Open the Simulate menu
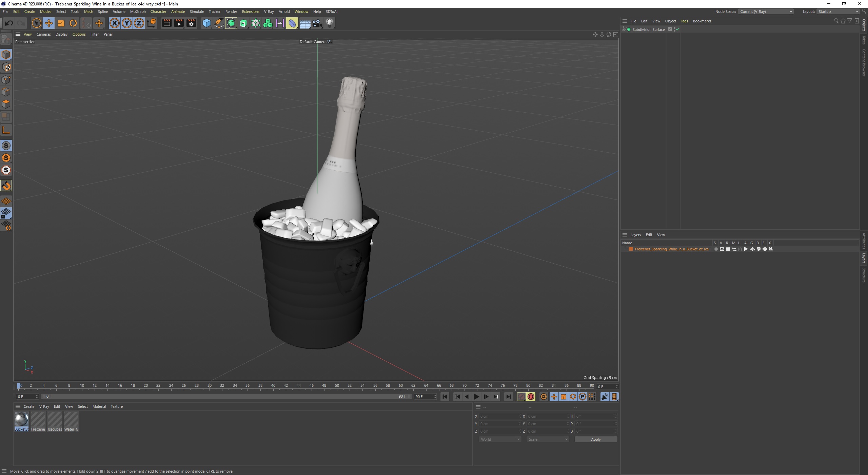The image size is (868, 475). tap(197, 12)
